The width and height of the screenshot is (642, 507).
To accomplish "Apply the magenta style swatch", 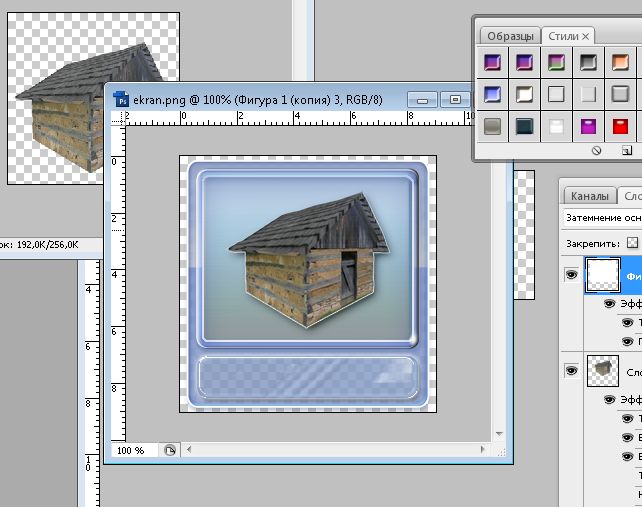I will (x=588, y=127).
